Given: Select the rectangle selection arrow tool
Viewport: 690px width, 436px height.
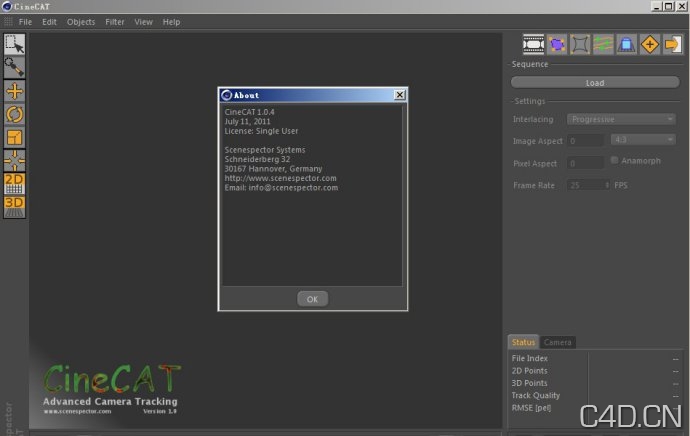Looking at the screenshot, I should (x=15, y=44).
